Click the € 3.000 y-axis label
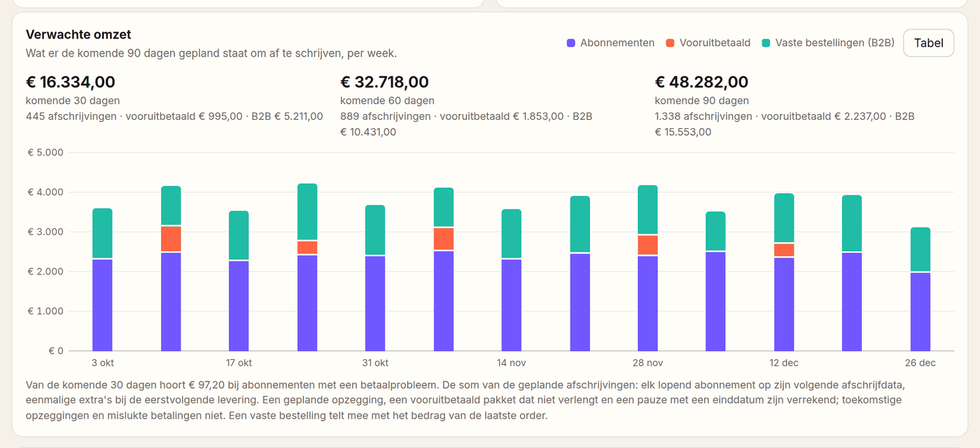 (x=45, y=232)
